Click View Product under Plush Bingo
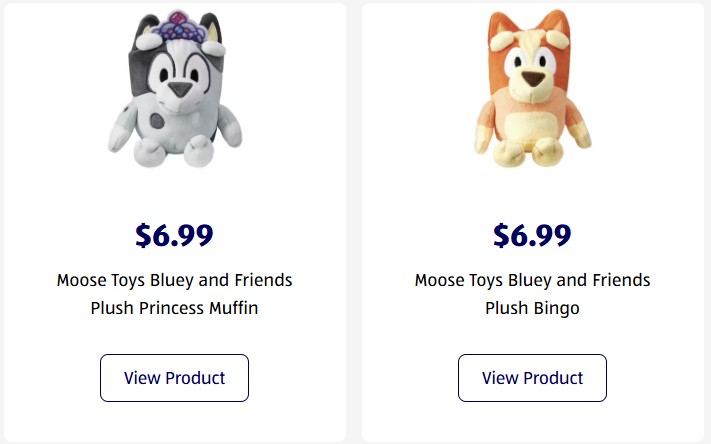The image size is (711, 444). click(532, 378)
